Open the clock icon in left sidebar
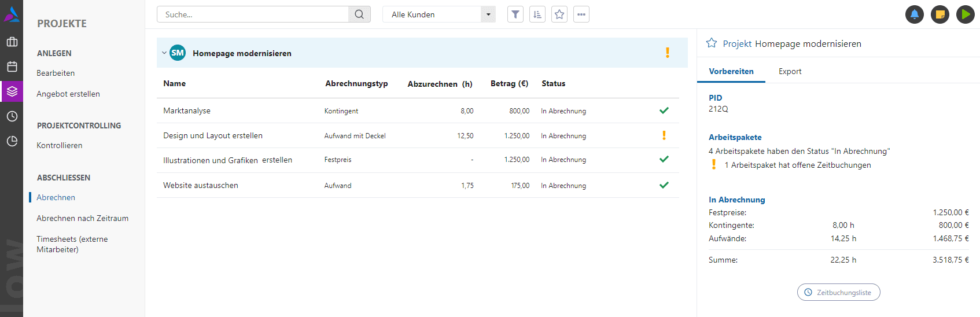The image size is (980, 317). pyautogui.click(x=12, y=116)
